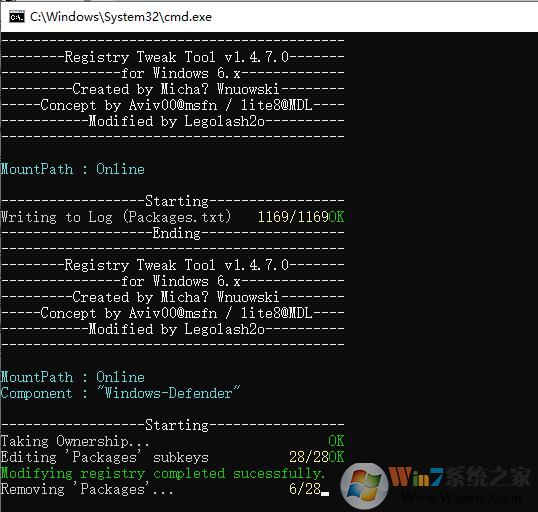Click the '28/28' count on Editing line
538x512 pixels.
click(309, 457)
